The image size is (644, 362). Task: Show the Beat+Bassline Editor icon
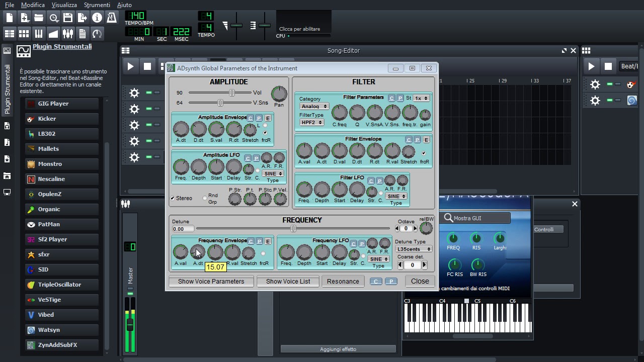pos(24,34)
